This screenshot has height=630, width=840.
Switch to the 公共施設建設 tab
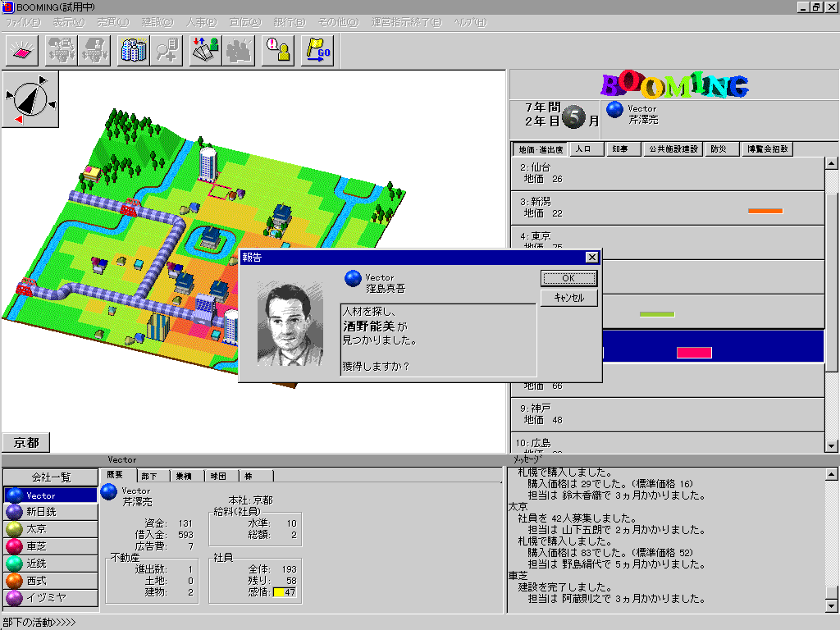[x=673, y=149]
